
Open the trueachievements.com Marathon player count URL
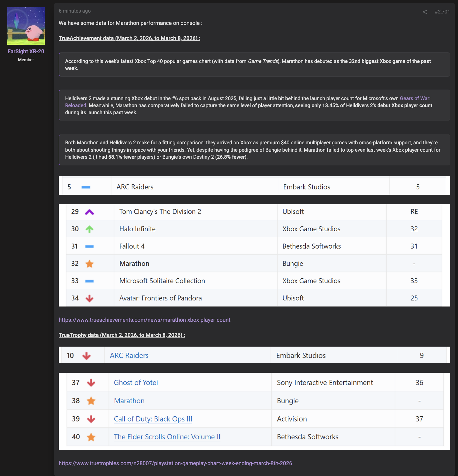(144, 320)
